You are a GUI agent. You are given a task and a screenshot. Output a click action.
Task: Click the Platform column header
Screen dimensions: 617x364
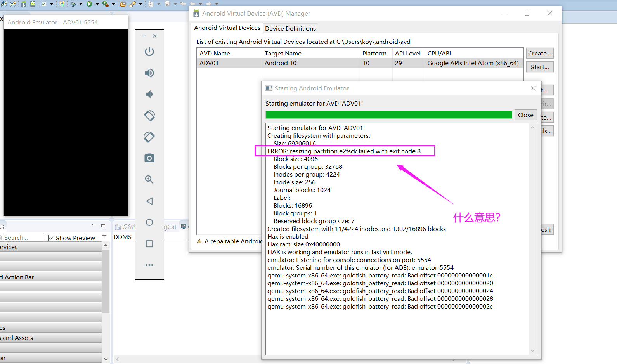(376, 53)
